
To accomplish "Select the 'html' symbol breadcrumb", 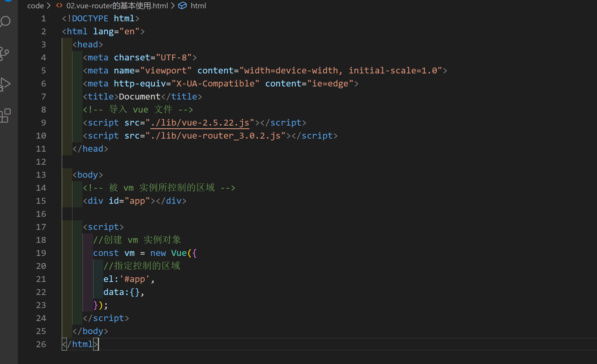I will click(198, 6).
